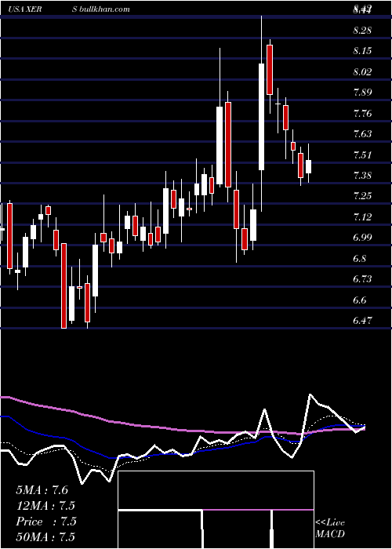Click the 6.99 price axis label
Image resolution: width=392 pixels, height=549 pixels.
pos(362,238)
